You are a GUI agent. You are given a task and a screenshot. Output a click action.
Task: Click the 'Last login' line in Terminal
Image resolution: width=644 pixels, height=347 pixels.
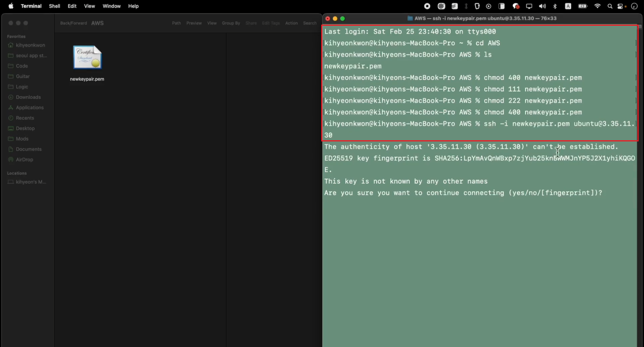click(x=410, y=32)
